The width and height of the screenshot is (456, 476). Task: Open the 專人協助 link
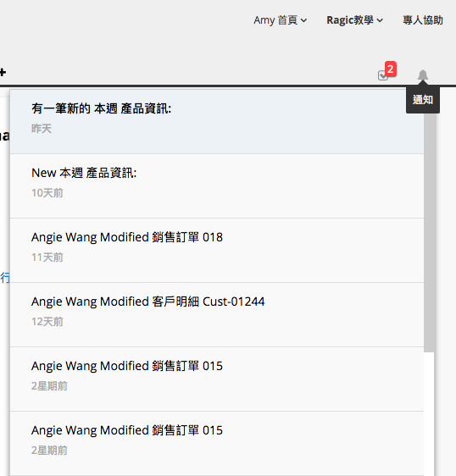(423, 20)
